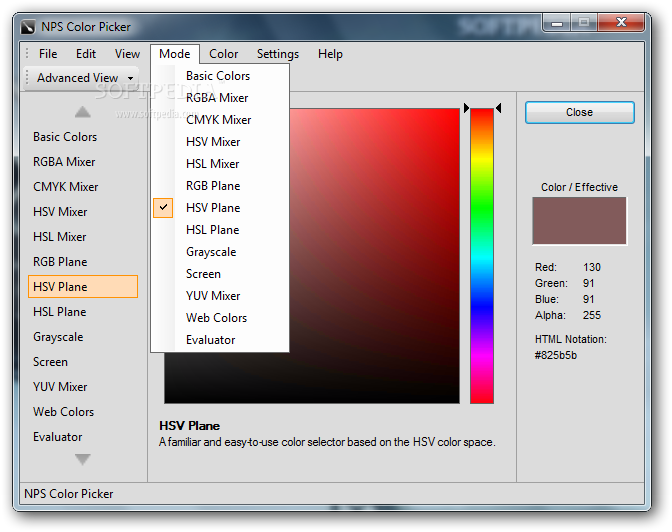Open the View menu
The width and height of the screenshot is (672, 532).
point(127,54)
